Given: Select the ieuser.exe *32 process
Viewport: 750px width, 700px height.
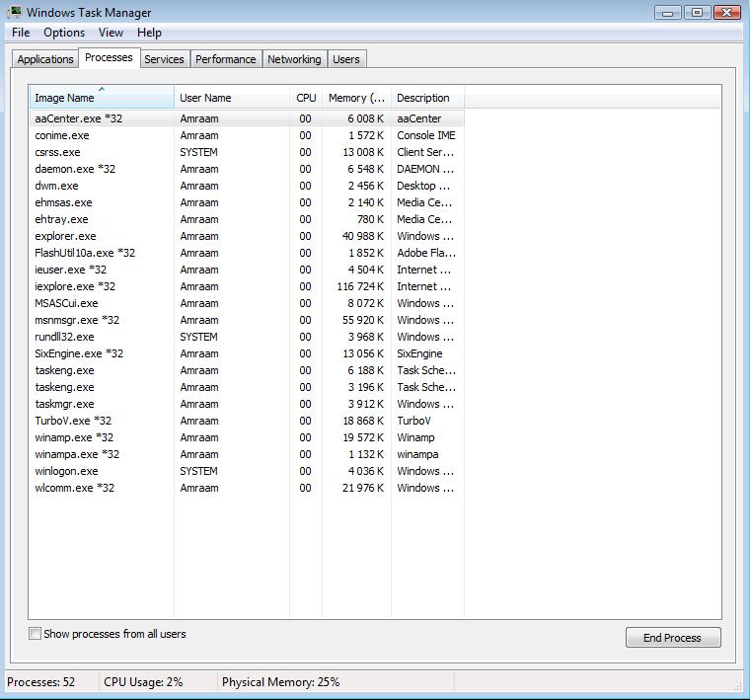Looking at the screenshot, I should [x=247, y=270].
